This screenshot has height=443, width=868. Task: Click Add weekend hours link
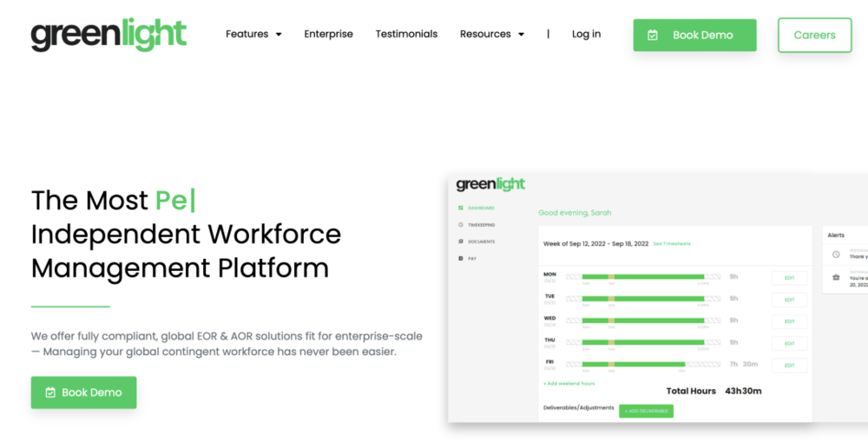point(569,383)
